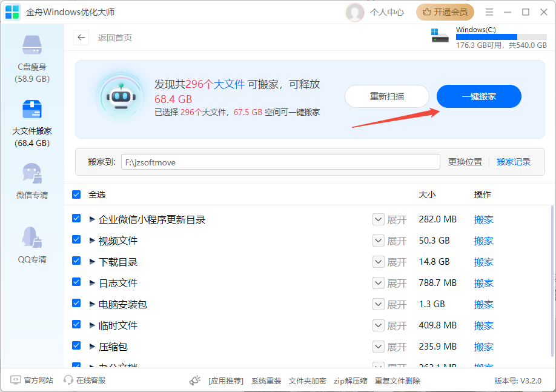This screenshot has height=392, width=556.
Task: Click 搬家 link for 视频文件
Action: (x=484, y=241)
